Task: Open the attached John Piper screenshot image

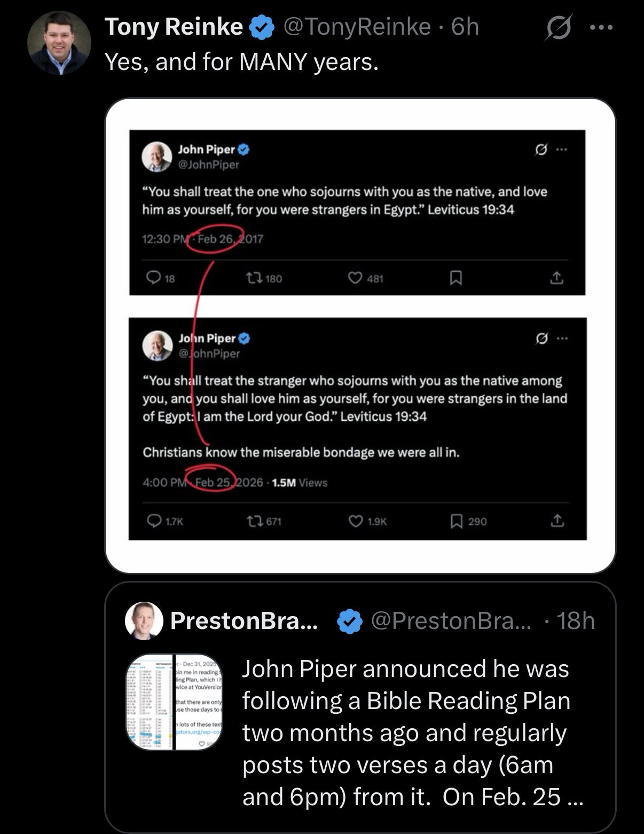Action: point(360,335)
